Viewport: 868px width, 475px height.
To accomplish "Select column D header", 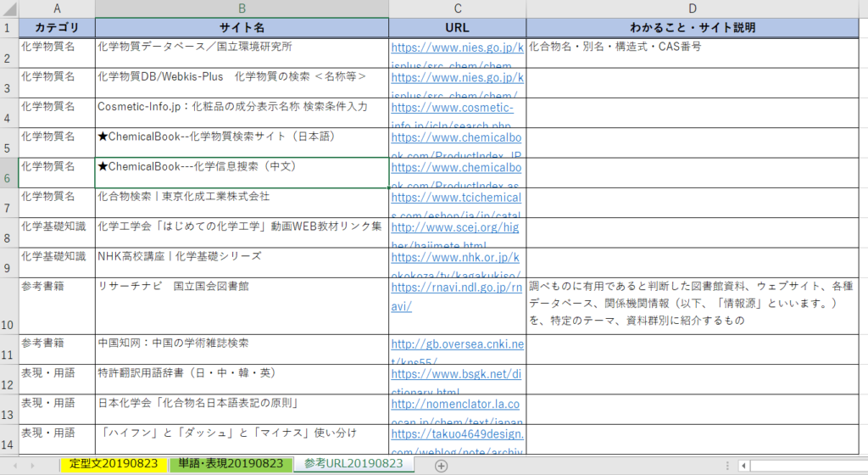I will (693, 8).
